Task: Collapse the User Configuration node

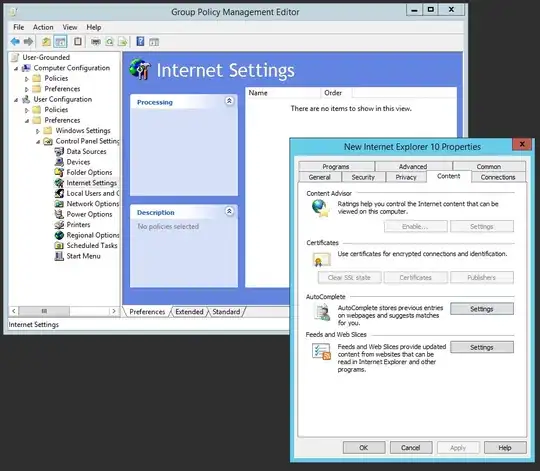Action: 16,100
